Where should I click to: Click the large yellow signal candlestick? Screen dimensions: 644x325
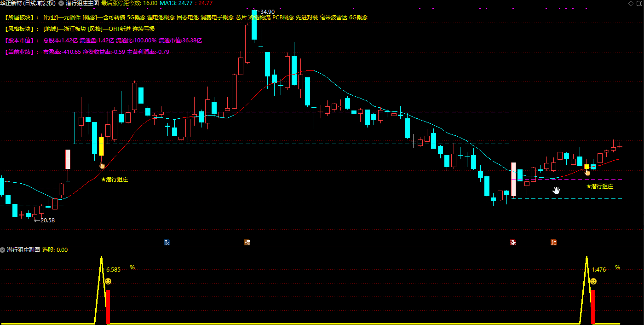click(101, 146)
